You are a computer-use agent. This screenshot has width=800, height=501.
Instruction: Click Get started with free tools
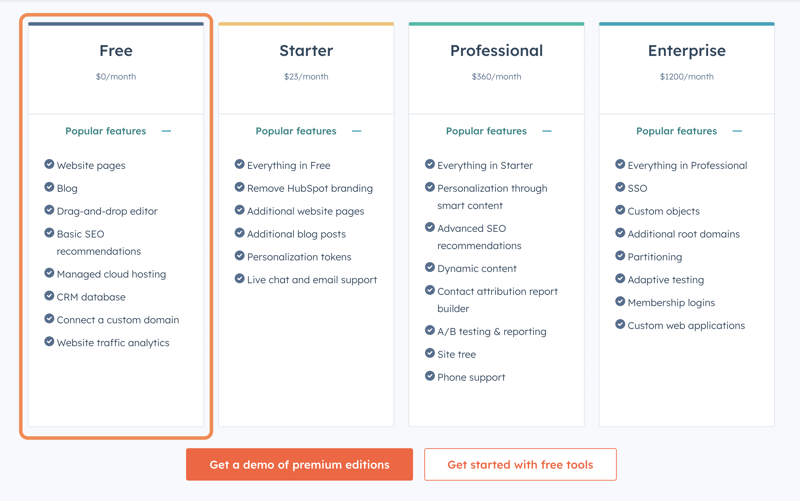[520, 464]
